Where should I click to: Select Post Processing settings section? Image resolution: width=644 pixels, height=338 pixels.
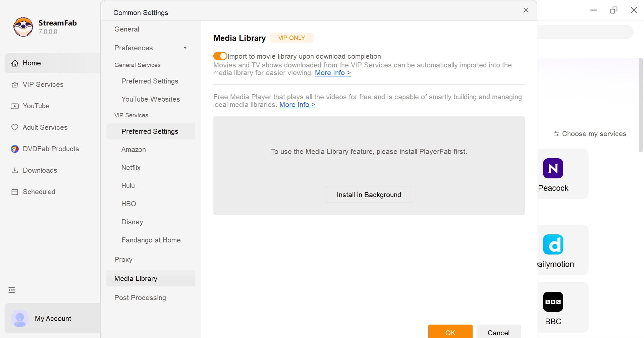pyautogui.click(x=140, y=298)
